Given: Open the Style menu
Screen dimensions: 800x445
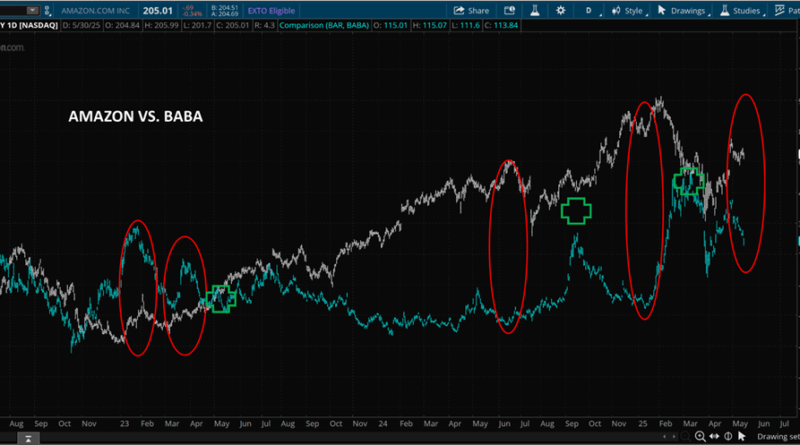Looking at the screenshot, I should 630,11.
